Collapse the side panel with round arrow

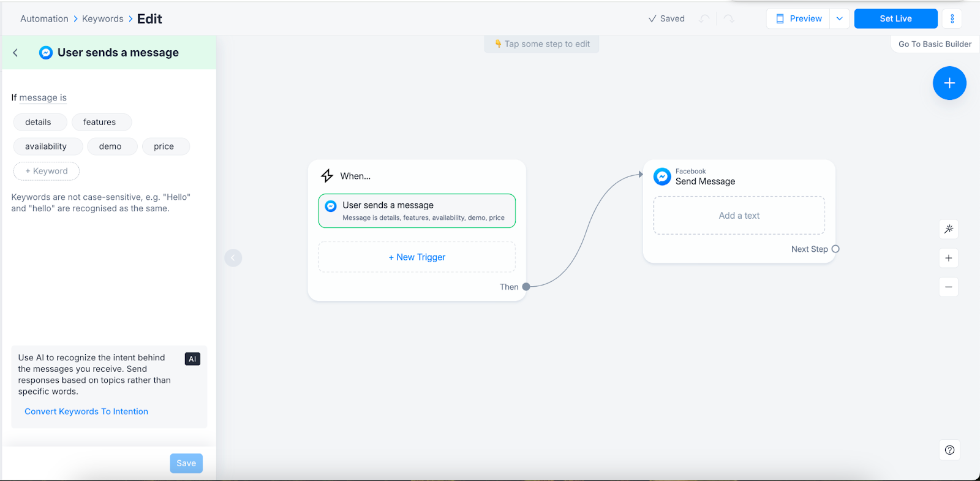[x=233, y=258]
